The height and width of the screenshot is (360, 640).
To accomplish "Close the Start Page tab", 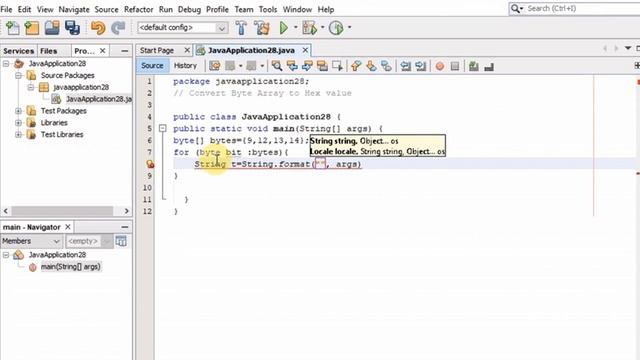I will 187,50.
